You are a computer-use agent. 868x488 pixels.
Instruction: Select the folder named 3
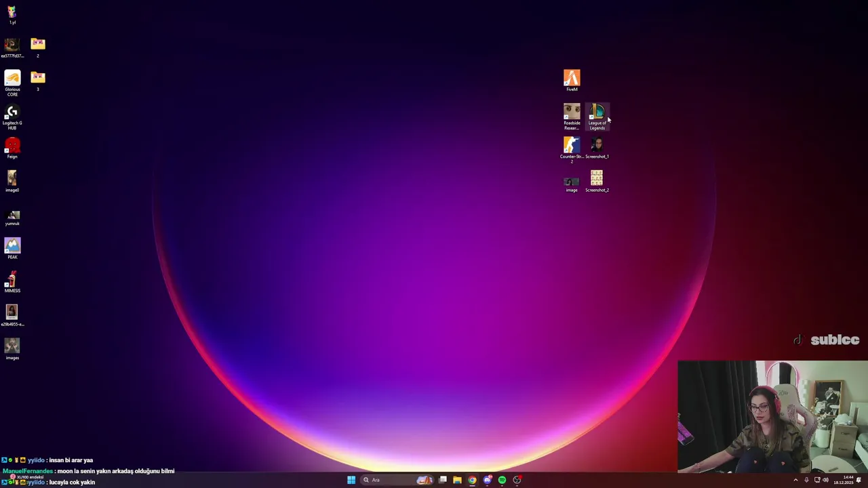(38, 81)
